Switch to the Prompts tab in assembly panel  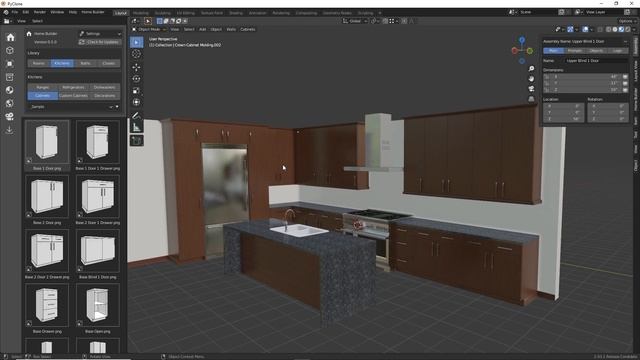click(575, 51)
